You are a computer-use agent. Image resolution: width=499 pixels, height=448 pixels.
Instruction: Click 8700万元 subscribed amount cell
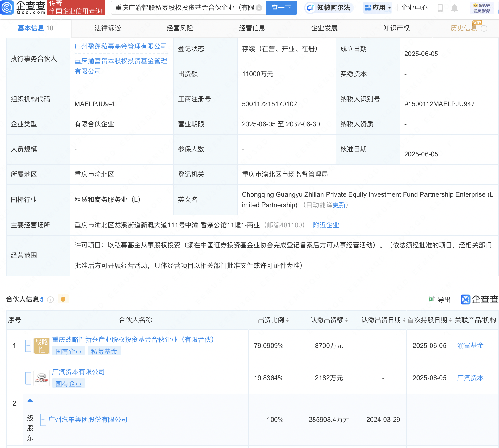click(329, 346)
